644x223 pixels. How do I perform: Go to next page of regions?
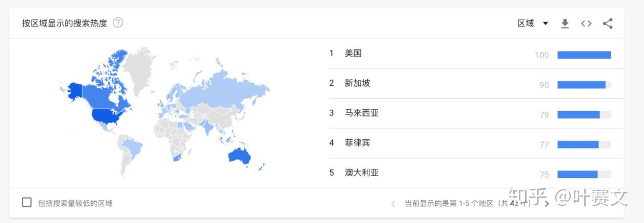coord(547,204)
